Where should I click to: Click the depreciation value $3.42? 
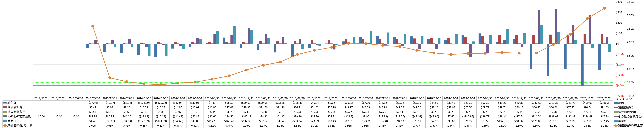[x=93, y=107]
